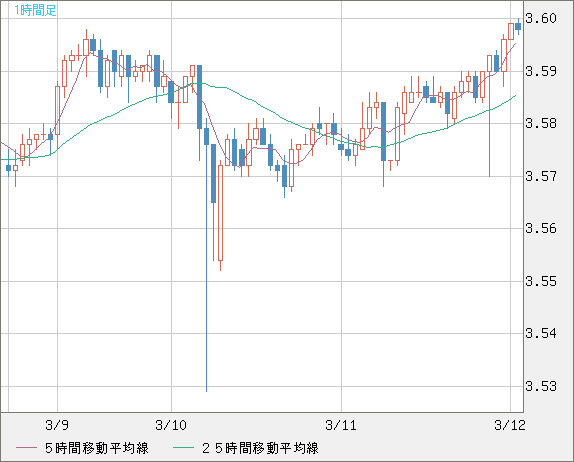Click the 5時間移動平均線 legend label
The image size is (574, 462).
97,448
